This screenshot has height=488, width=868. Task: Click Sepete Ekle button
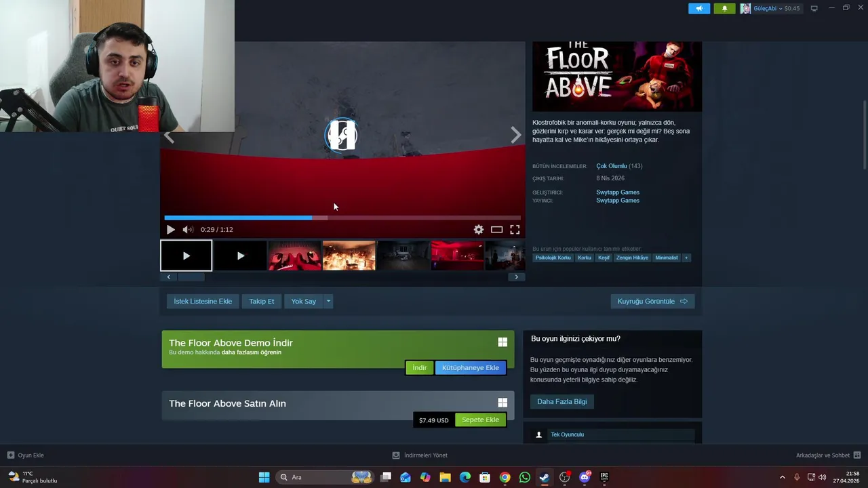[480, 420]
